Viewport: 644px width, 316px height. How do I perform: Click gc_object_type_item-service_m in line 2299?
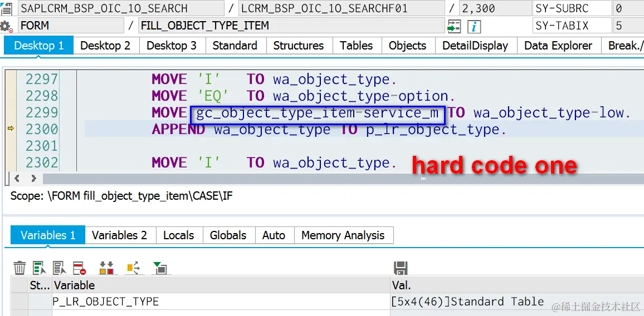coord(318,113)
